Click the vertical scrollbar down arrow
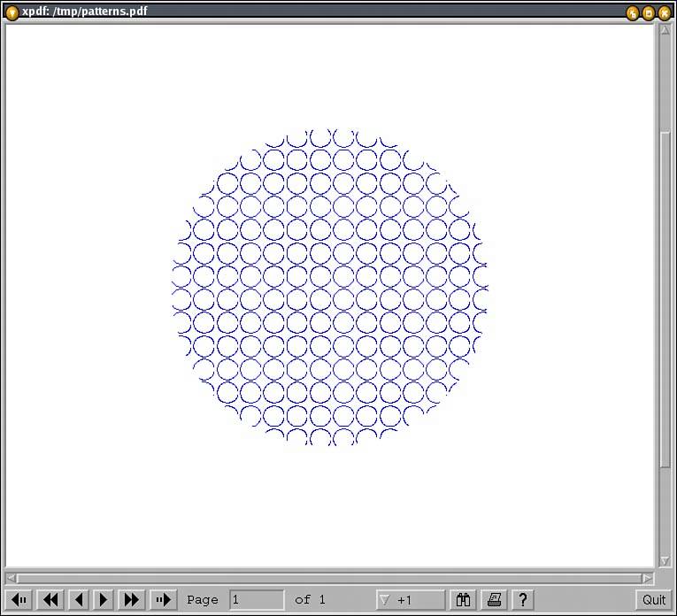677x616 pixels. pos(665,561)
